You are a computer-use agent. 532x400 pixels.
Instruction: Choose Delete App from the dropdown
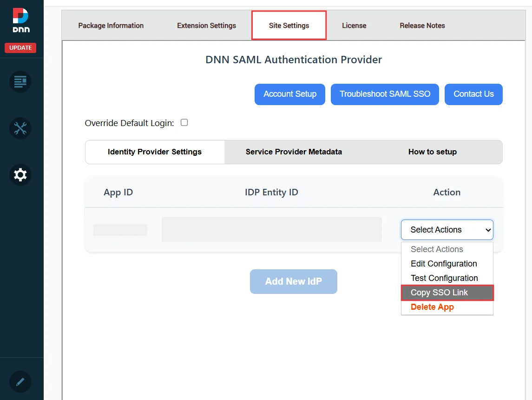pos(447,307)
